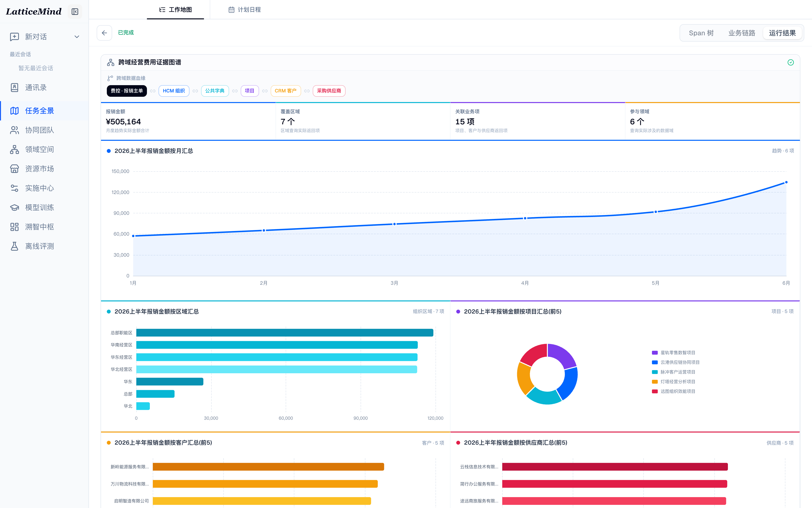Go back with the arrow button

[104, 33]
